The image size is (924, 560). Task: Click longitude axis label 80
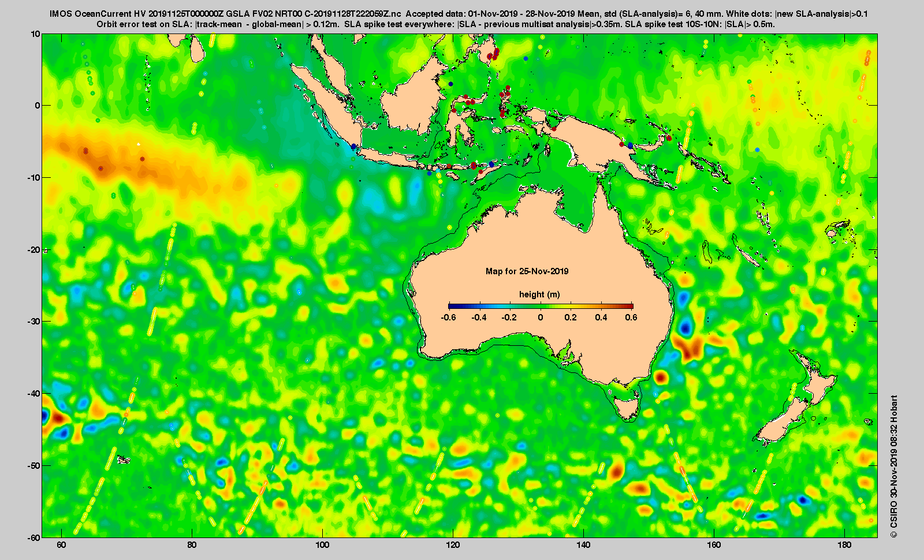point(192,545)
